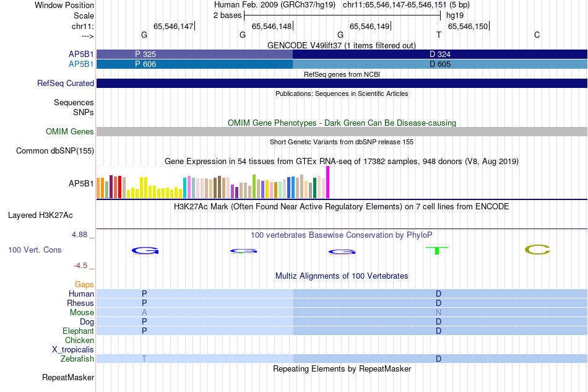Click the green T logo in PhyloP track
Image resolution: width=588 pixels, height=392 pixels.
[437, 251]
